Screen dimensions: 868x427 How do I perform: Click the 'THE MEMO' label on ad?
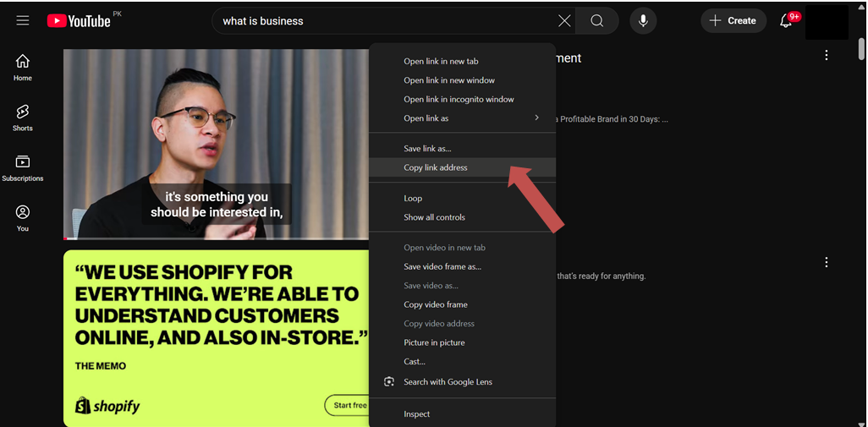pos(100,366)
